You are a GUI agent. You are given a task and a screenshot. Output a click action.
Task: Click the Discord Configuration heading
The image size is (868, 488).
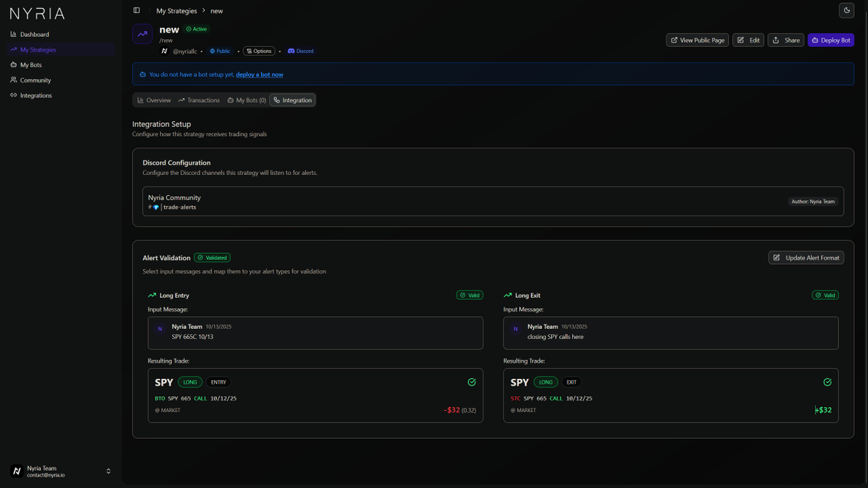click(x=176, y=163)
